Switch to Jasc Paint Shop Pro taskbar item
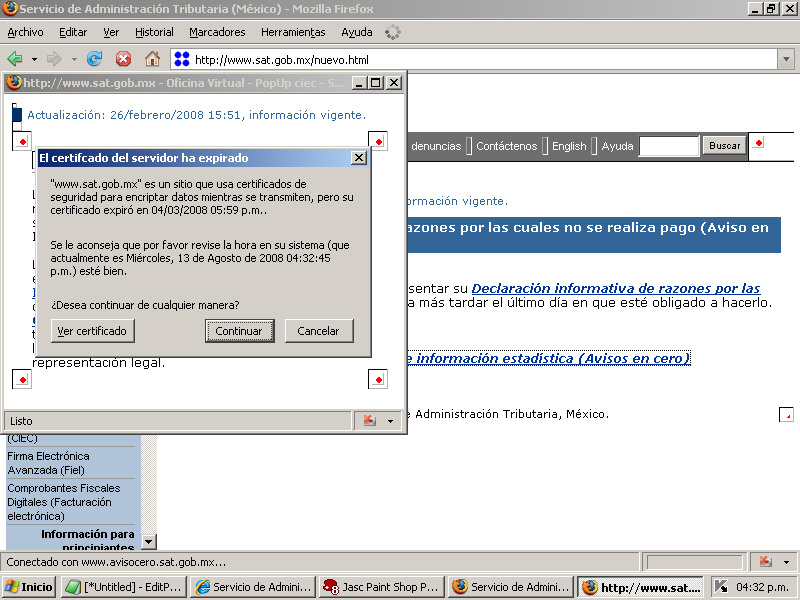The width and height of the screenshot is (800, 600). pyautogui.click(x=382, y=587)
